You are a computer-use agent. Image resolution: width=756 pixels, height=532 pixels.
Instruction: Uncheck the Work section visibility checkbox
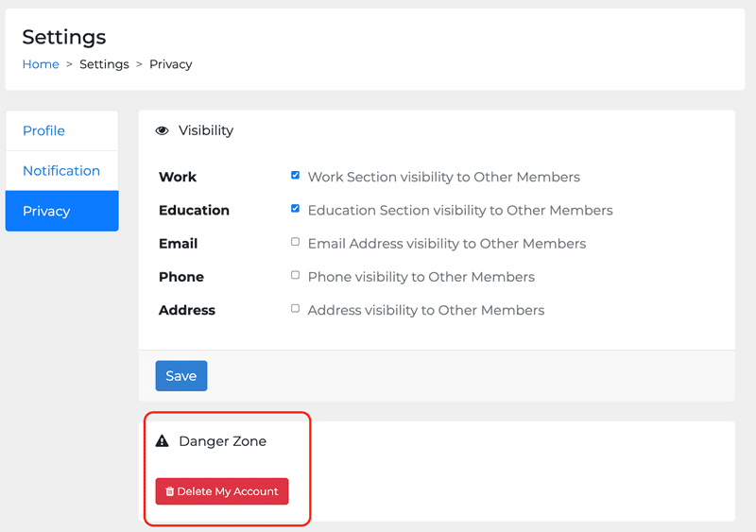click(x=296, y=176)
